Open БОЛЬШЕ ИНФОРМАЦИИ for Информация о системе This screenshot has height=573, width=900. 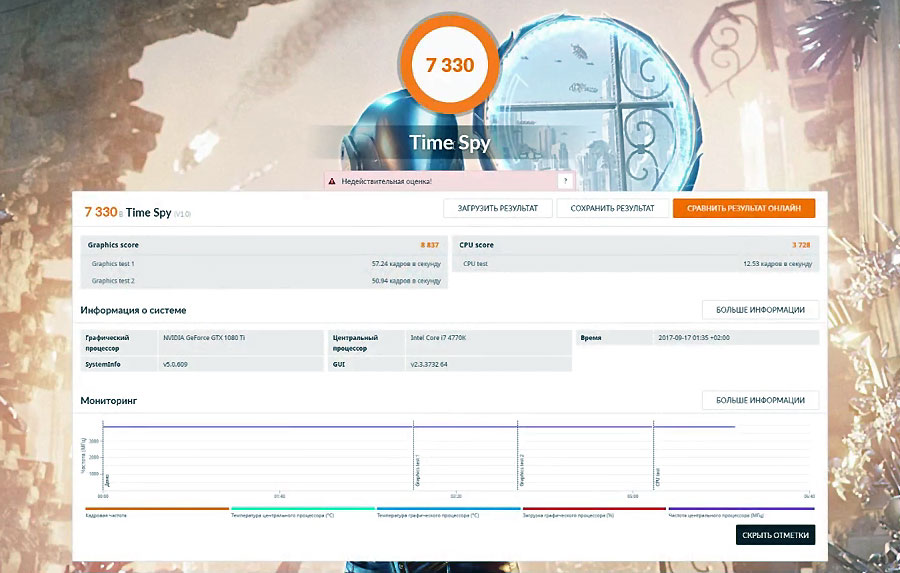tap(760, 310)
